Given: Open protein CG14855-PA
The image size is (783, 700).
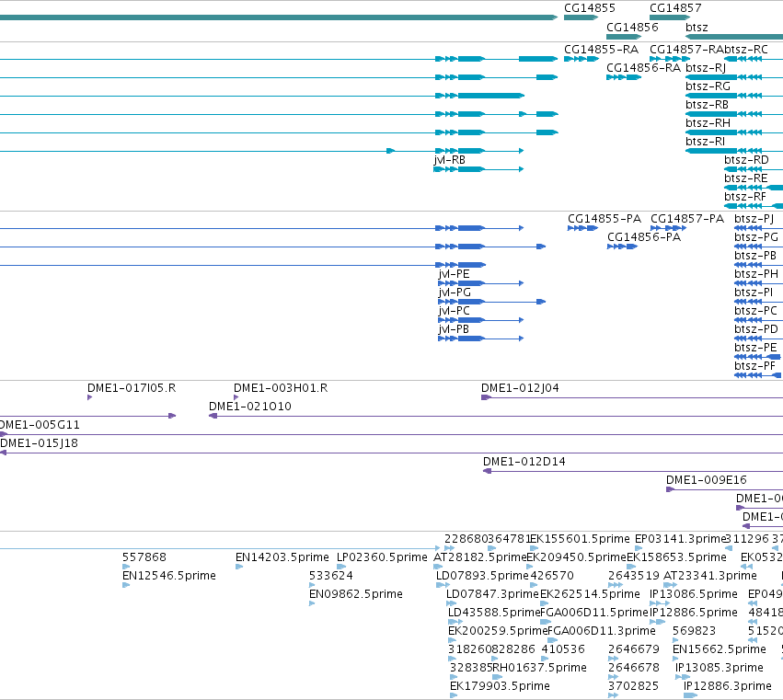Looking at the screenshot, I should [x=605, y=219].
